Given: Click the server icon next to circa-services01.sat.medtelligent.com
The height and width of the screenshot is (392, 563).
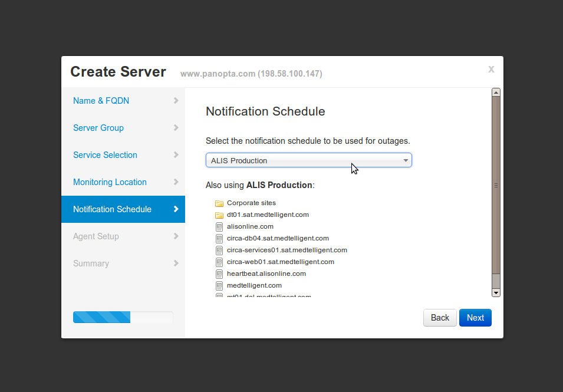Looking at the screenshot, I should click(x=219, y=249).
